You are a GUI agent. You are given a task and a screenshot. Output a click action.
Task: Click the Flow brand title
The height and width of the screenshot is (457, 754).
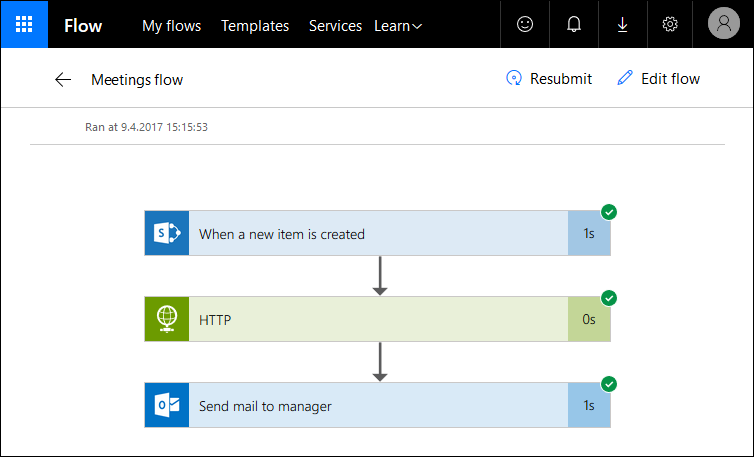pyautogui.click(x=83, y=26)
